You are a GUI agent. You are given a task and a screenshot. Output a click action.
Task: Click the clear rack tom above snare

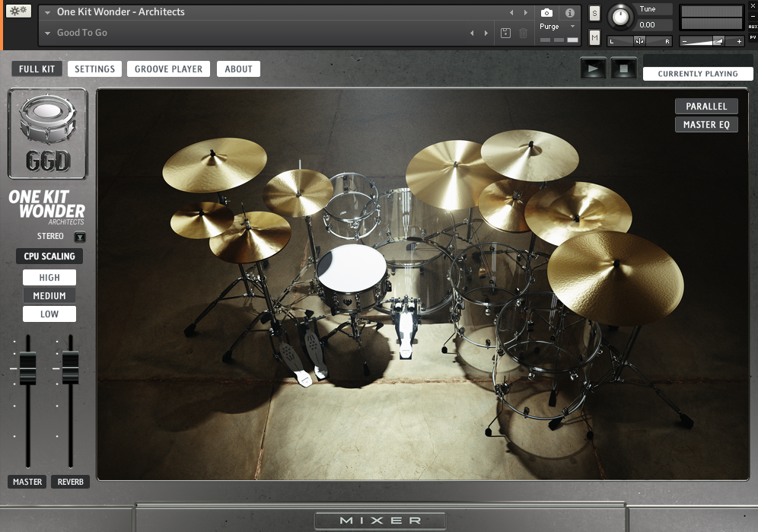point(351,205)
